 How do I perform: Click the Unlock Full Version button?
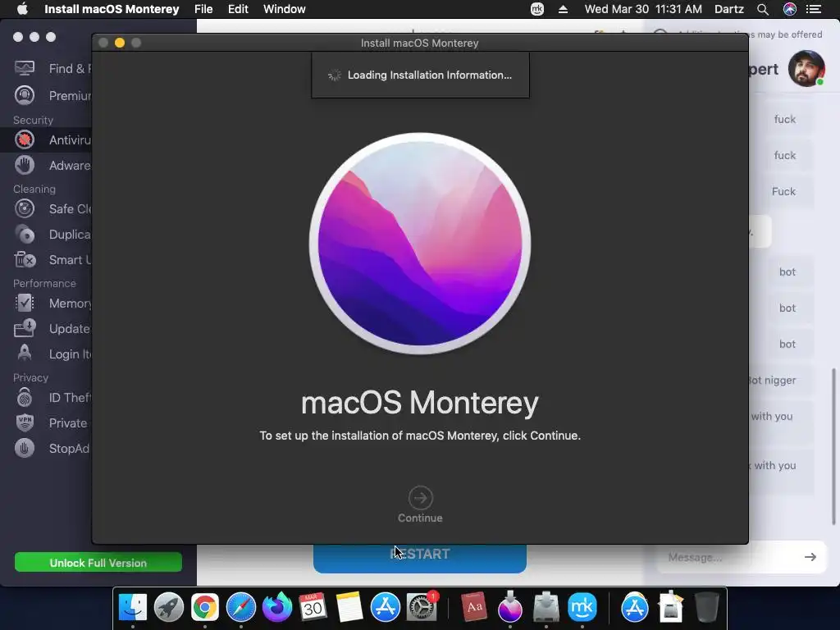98,563
